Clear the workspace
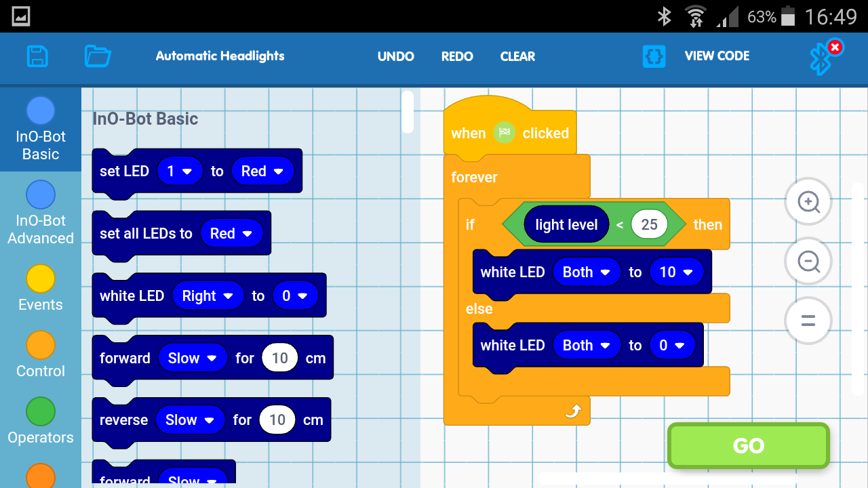The height and width of the screenshot is (488, 868). point(517,56)
